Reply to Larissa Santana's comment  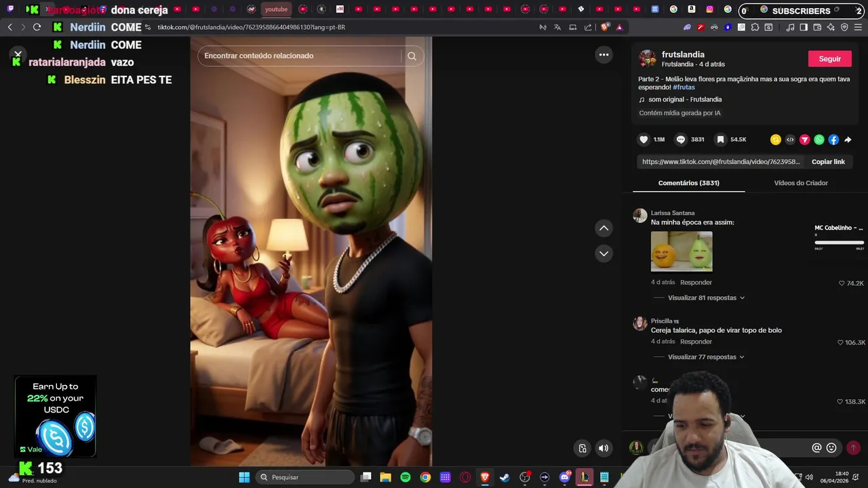coord(696,282)
